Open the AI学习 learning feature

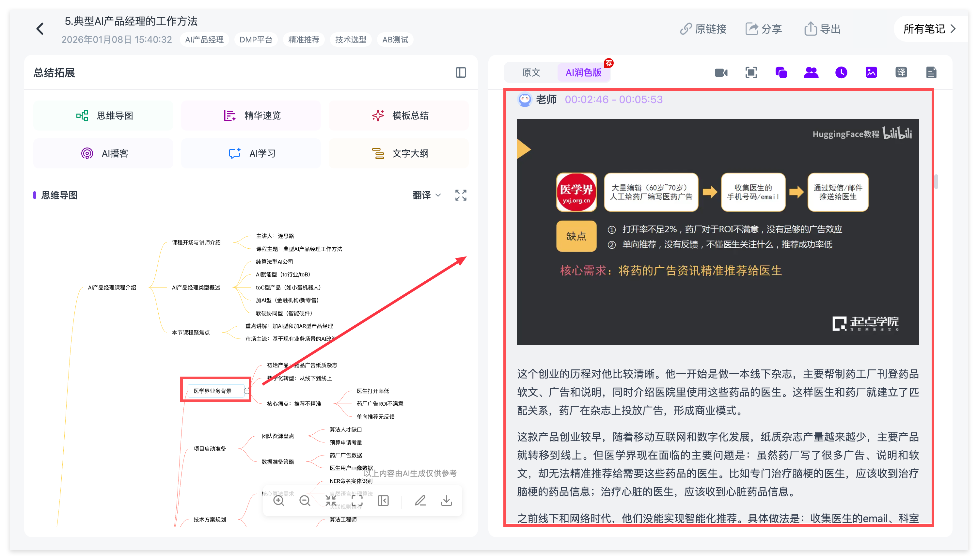251,153
